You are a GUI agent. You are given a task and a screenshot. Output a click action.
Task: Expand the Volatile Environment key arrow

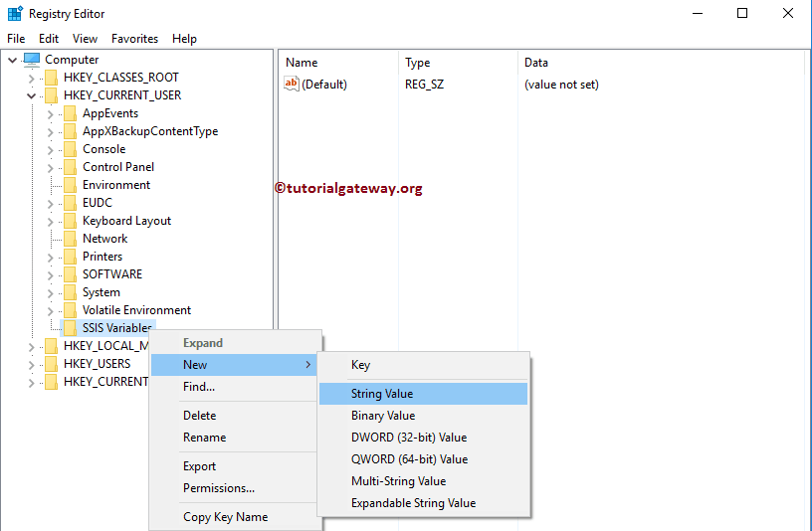[50, 311]
